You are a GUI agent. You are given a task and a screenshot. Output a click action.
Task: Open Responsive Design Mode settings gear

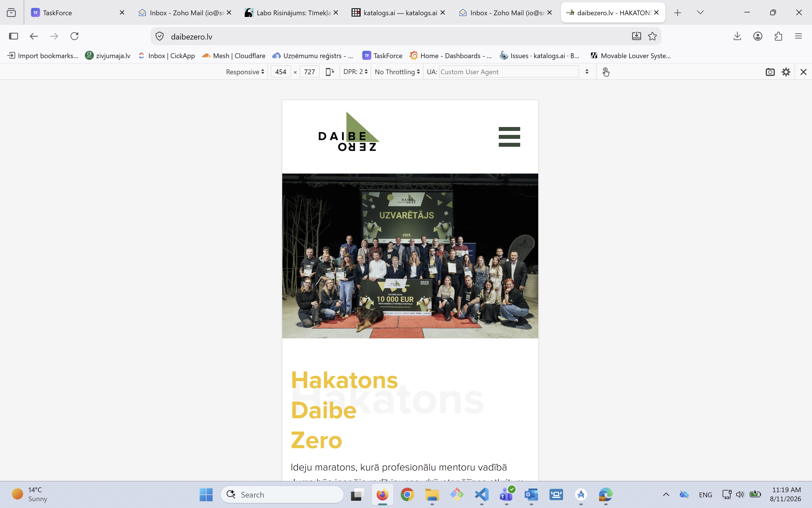point(786,72)
